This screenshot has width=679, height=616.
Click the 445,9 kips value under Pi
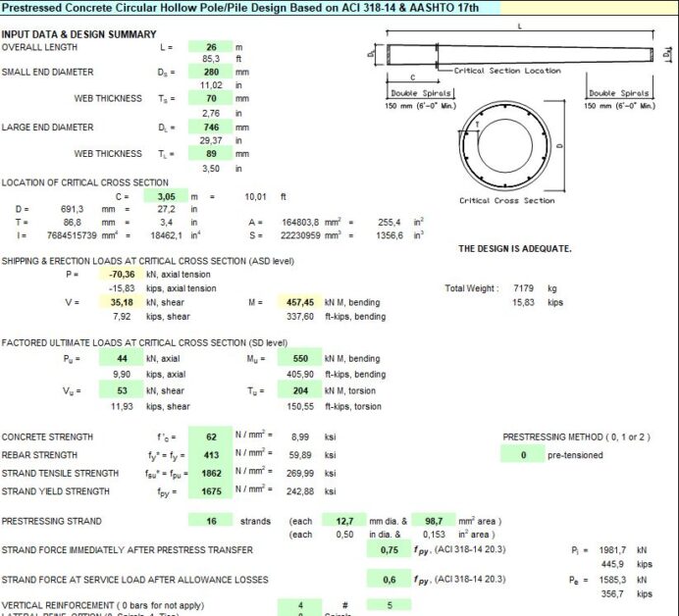click(612, 564)
